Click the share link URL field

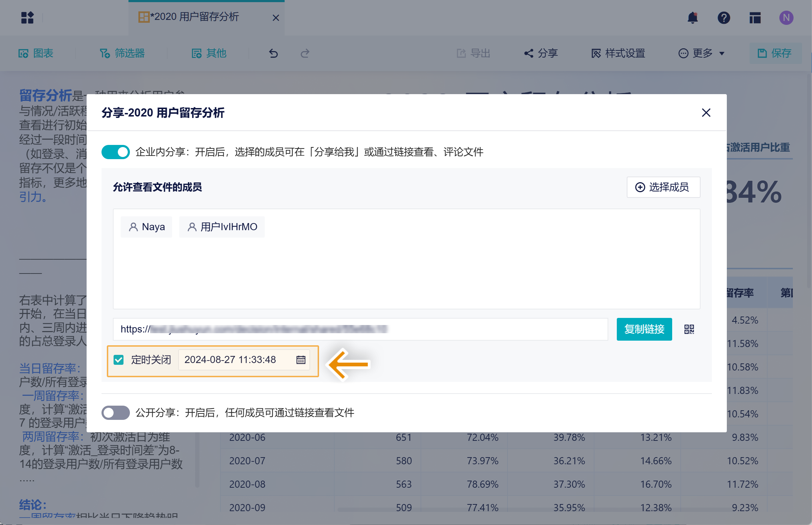click(360, 329)
